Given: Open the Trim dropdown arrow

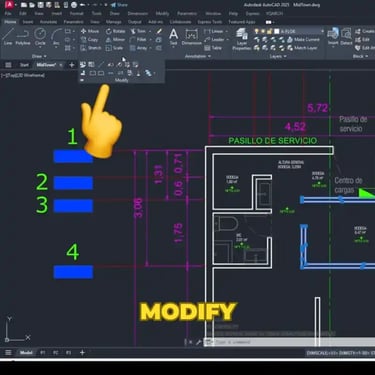Looking at the screenshot, I should (x=150, y=31).
